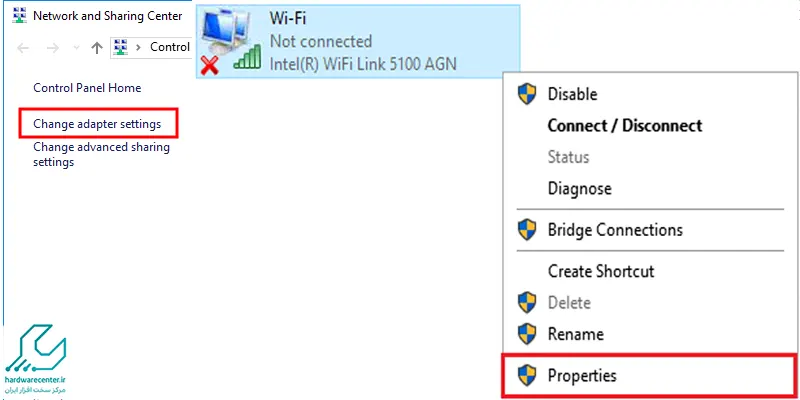800x400 pixels.
Task: Open Properties from the context menu
Action: [x=582, y=376]
